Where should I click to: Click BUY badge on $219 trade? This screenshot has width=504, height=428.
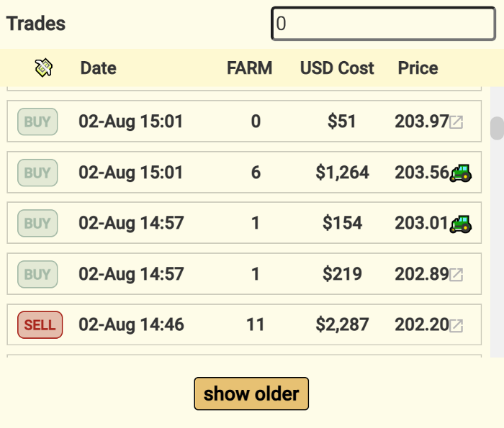(x=37, y=274)
